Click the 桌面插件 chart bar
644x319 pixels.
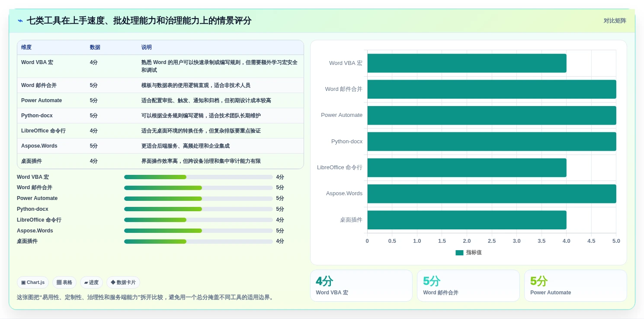tap(467, 220)
